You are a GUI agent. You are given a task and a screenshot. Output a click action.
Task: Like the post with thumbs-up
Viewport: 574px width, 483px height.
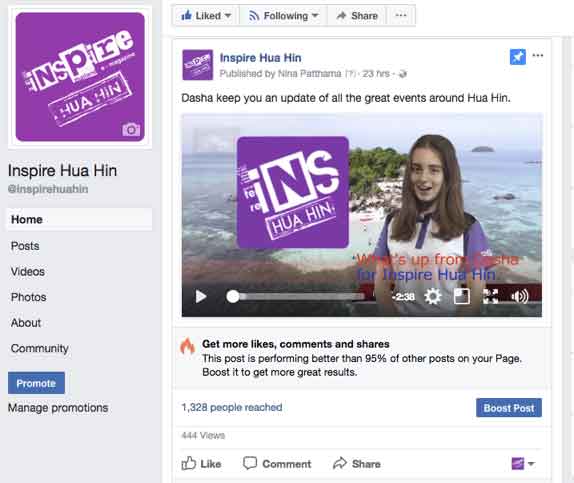tap(201, 464)
